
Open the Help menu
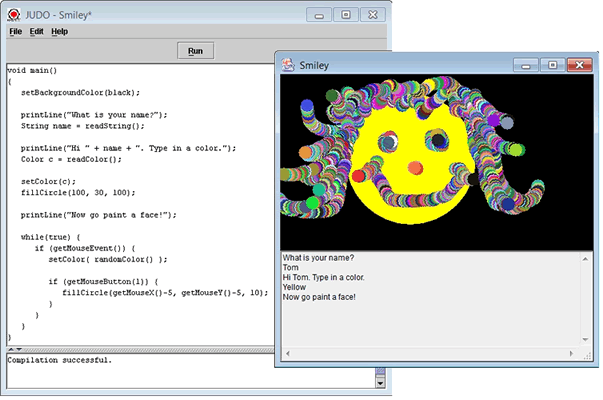pyautogui.click(x=60, y=31)
